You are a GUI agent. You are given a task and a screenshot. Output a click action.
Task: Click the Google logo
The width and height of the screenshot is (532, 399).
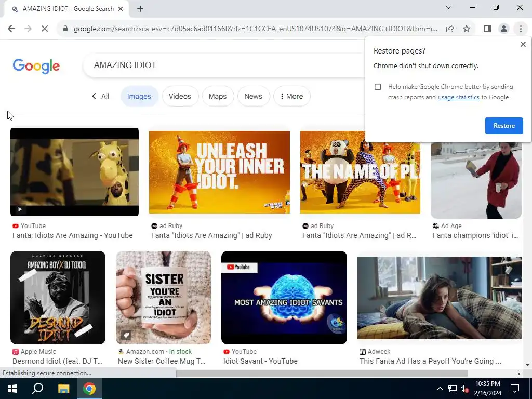click(36, 66)
